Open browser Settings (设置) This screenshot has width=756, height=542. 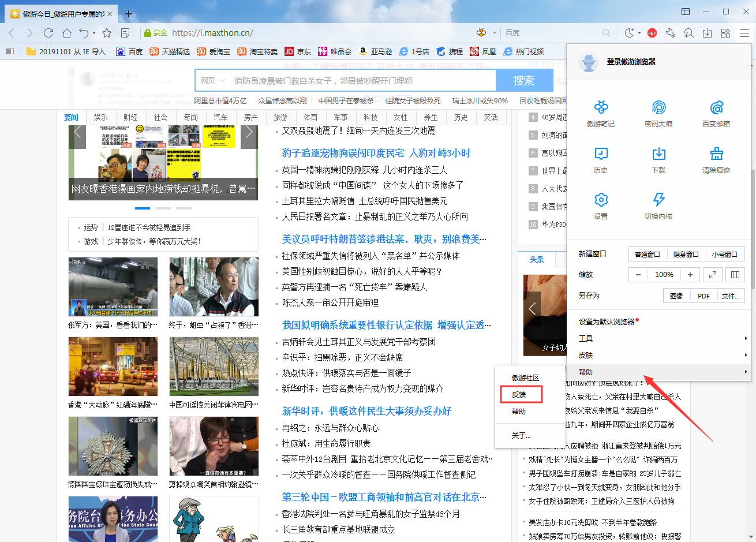pyautogui.click(x=601, y=205)
